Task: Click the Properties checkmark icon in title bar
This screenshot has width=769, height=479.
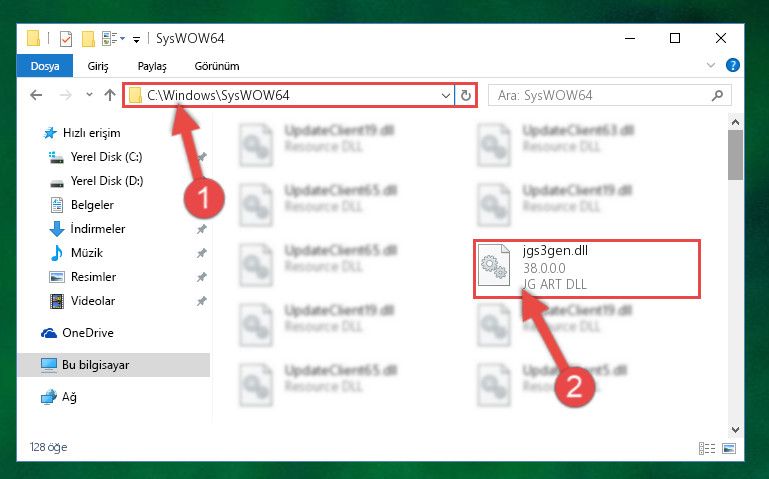Action: pos(66,38)
